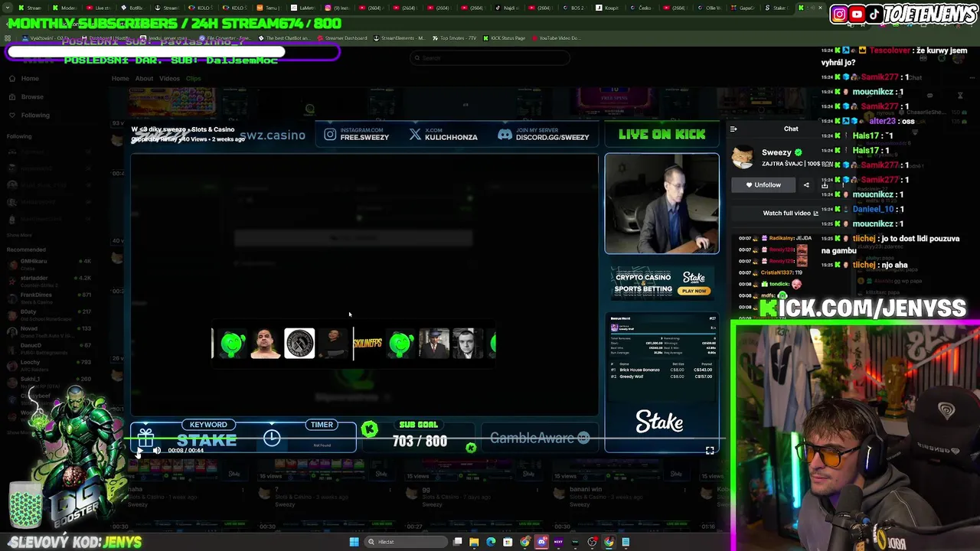Switch to the channel About tab
The height and width of the screenshot is (551, 980).
pyautogui.click(x=144, y=78)
